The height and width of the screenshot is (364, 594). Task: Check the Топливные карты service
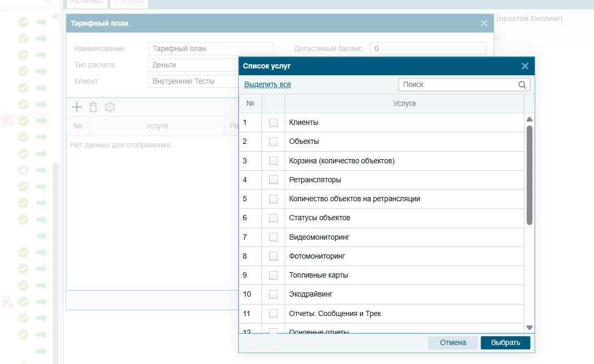click(x=274, y=276)
